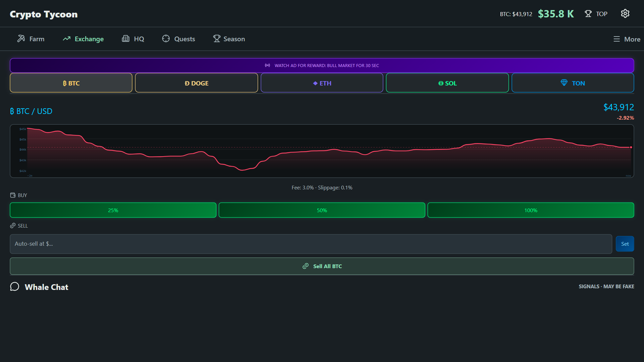
Task: Open the settings gear icon
Action: coord(625,13)
